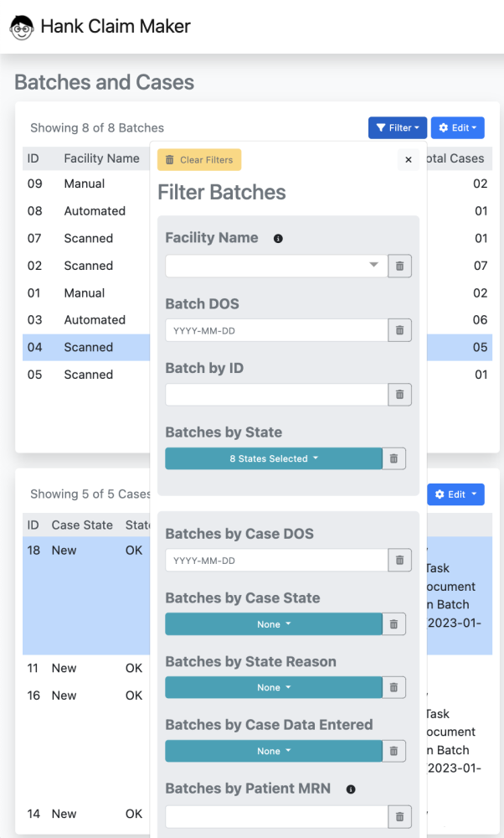Open the Filter dropdown on the Batches panel
The height and width of the screenshot is (838, 504).
point(397,127)
